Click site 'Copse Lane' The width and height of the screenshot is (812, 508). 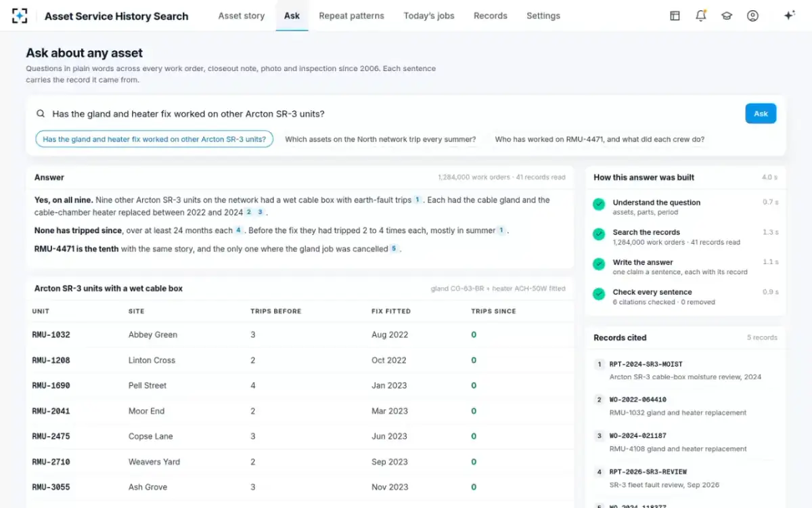coord(150,436)
